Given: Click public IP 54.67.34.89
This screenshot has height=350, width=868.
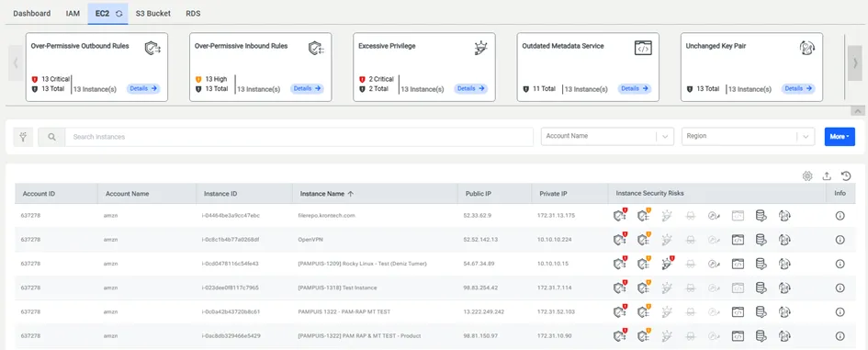Looking at the screenshot, I should click(479, 264).
